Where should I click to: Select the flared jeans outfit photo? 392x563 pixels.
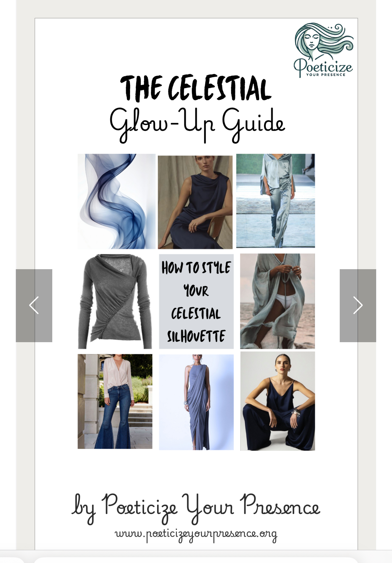(115, 401)
